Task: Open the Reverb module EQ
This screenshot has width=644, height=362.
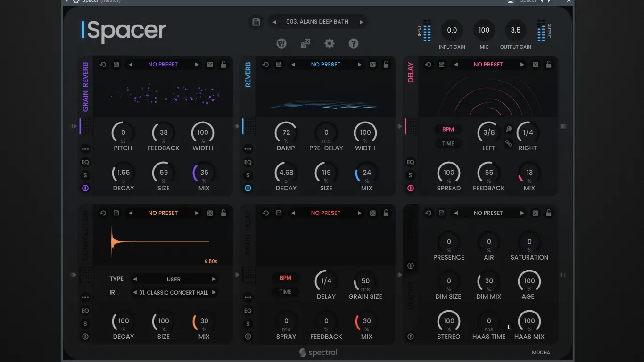Action: 248,162
